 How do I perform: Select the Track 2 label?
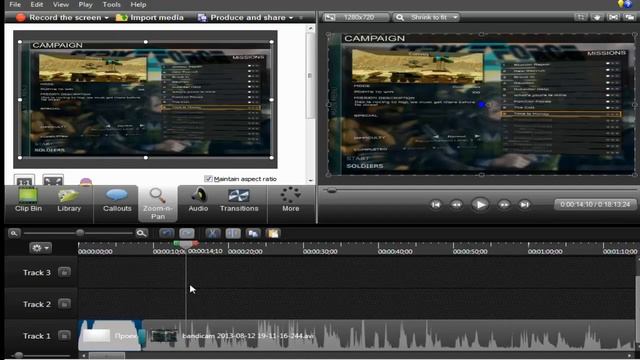tap(37, 304)
